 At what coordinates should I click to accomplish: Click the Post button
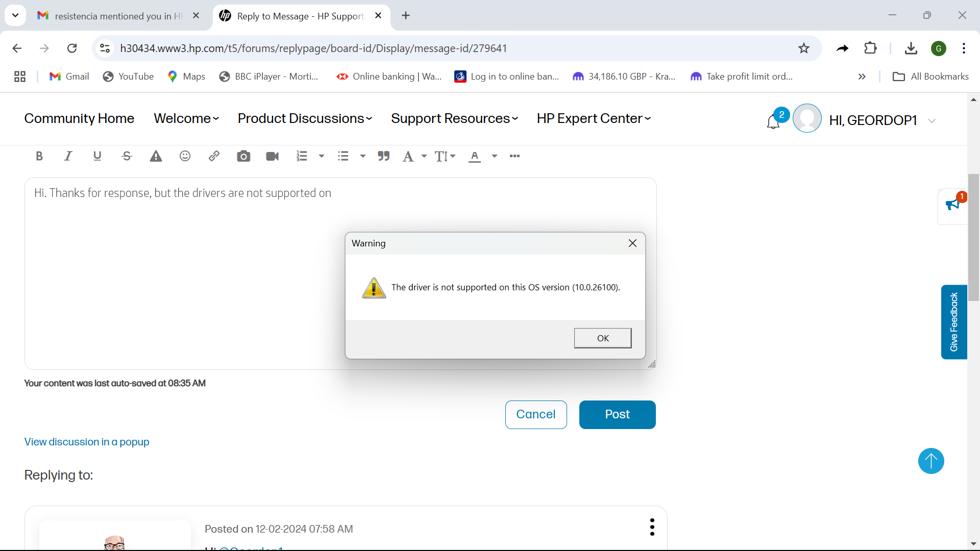(617, 414)
